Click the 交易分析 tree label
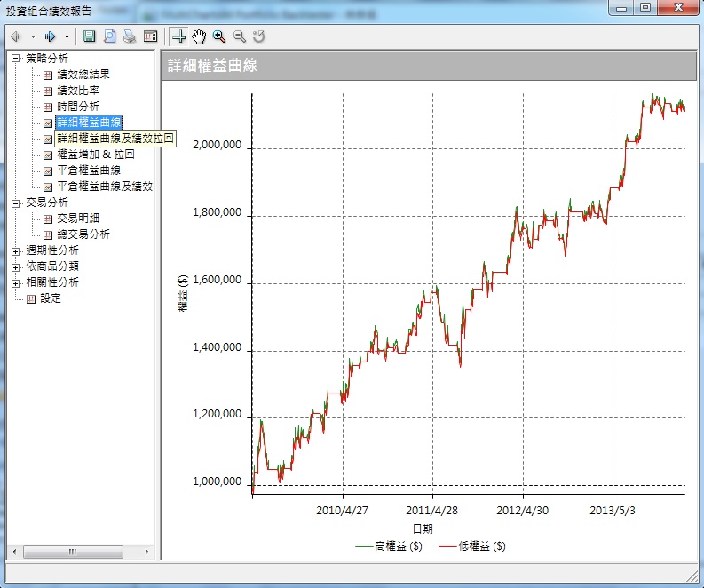 (x=47, y=203)
